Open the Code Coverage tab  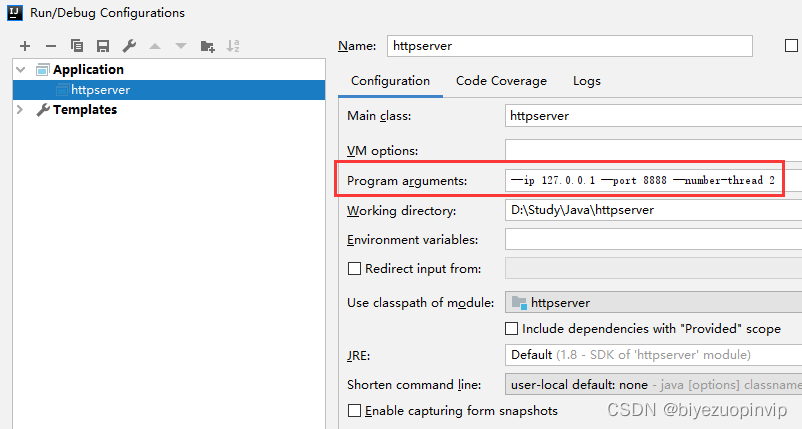501,81
